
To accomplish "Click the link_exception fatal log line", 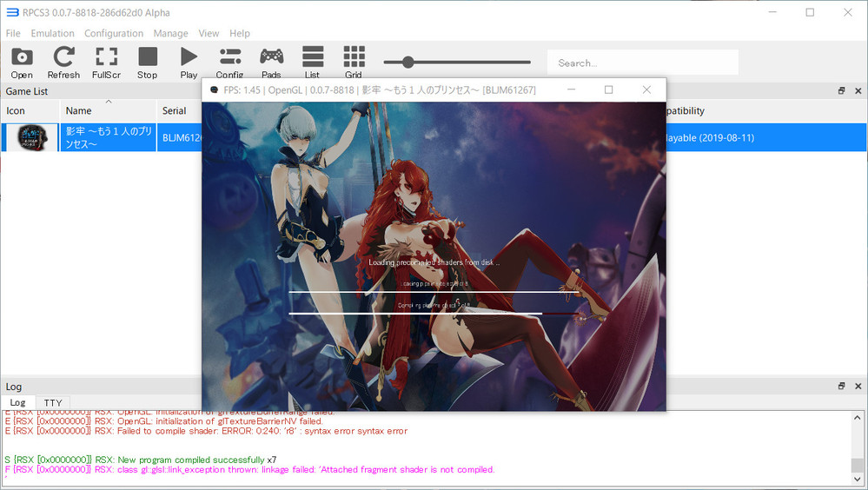I will coord(249,469).
